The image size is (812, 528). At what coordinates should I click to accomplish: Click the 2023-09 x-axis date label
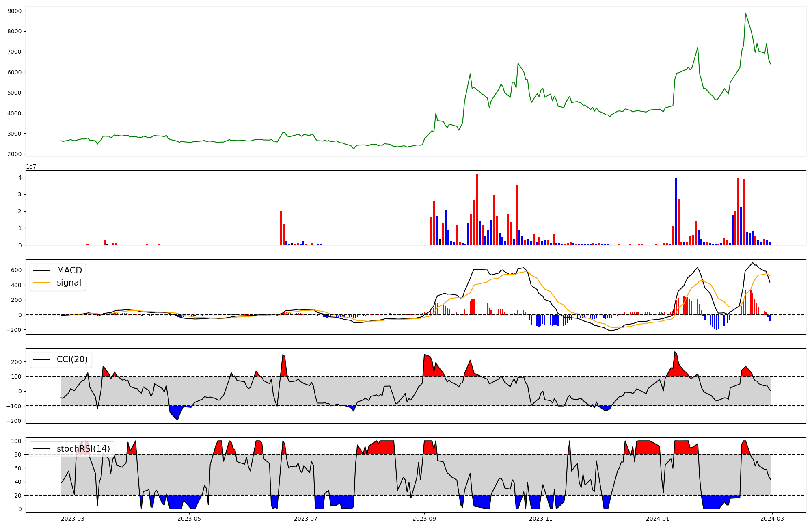[x=425, y=518]
